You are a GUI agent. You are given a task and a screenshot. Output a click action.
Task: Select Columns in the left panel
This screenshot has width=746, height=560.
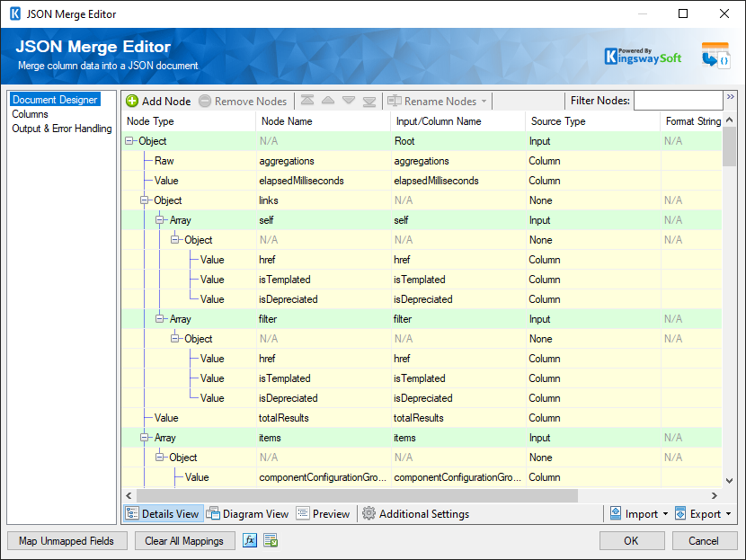click(x=30, y=114)
